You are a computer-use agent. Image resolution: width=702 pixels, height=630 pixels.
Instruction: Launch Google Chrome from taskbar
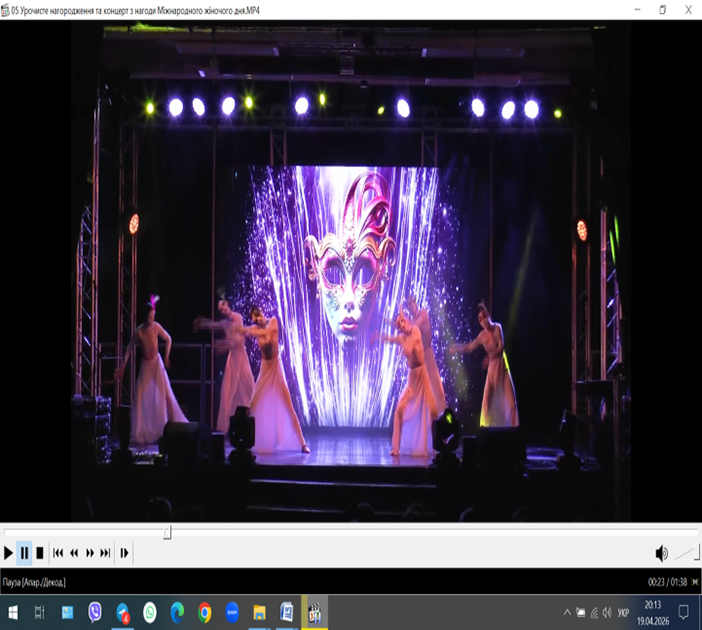point(204,612)
